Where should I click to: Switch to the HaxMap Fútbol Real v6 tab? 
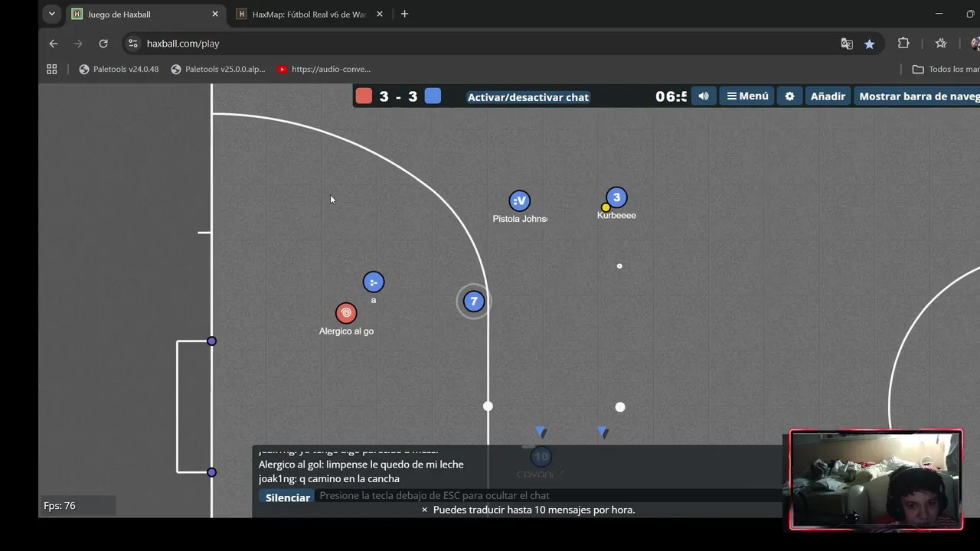[x=309, y=14]
